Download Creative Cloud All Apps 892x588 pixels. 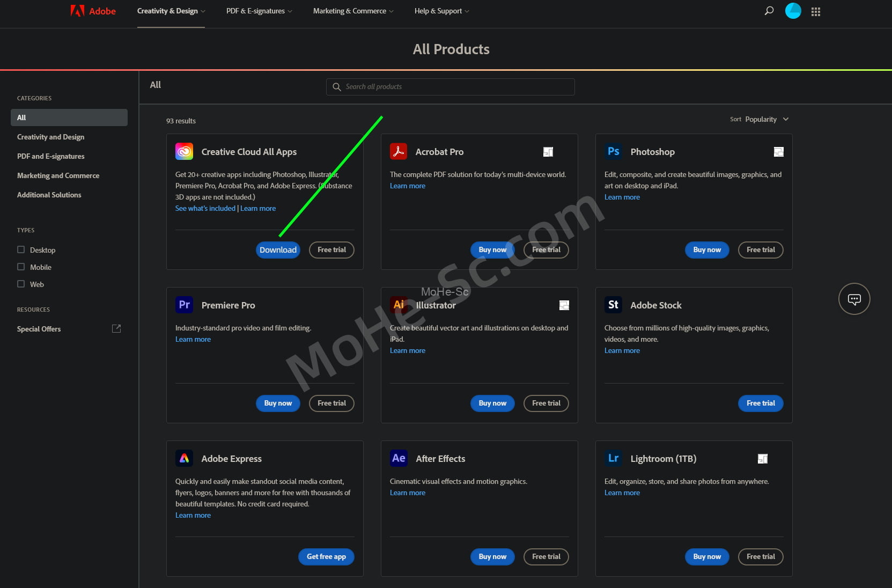click(277, 249)
